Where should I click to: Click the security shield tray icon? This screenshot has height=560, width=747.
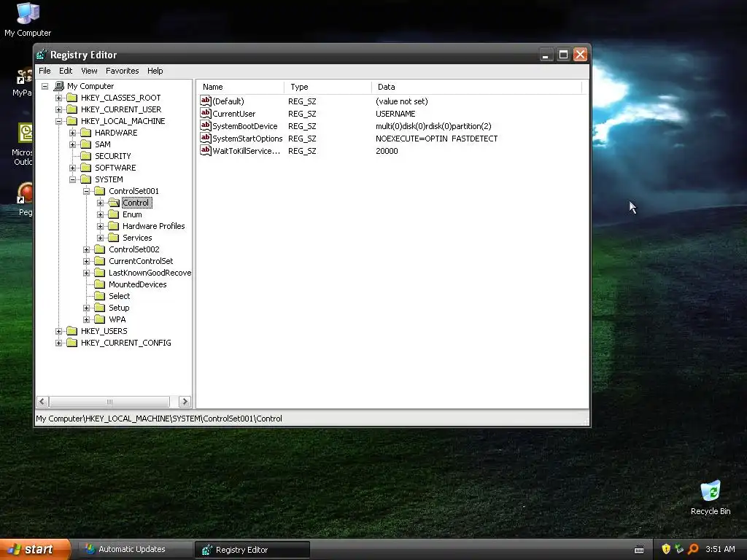(x=666, y=549)
